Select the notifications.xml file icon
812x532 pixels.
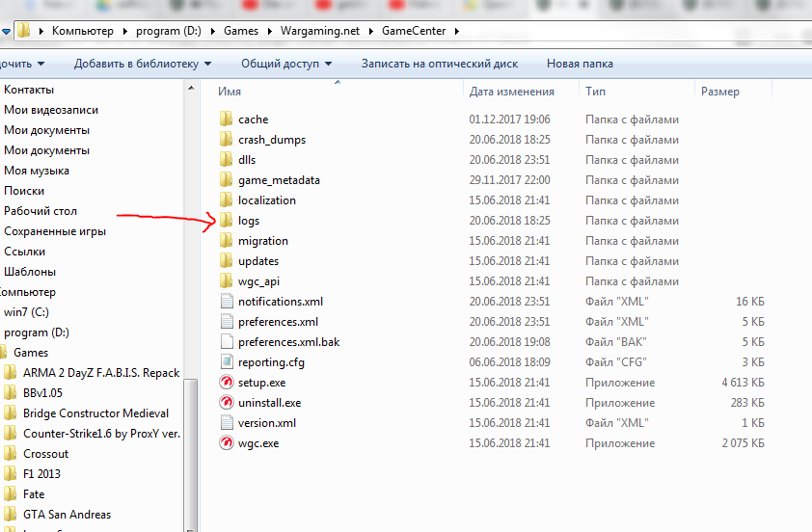coord(226,302)
